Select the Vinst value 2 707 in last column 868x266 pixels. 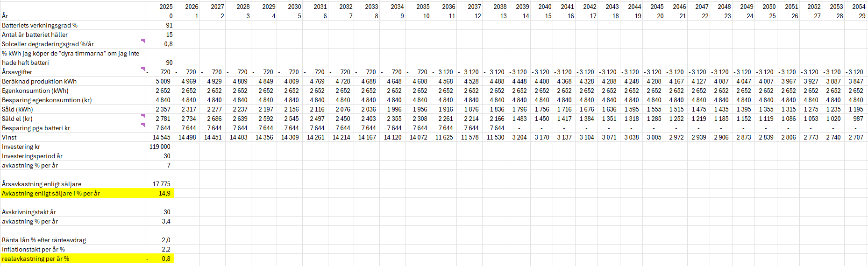[855, 137]
